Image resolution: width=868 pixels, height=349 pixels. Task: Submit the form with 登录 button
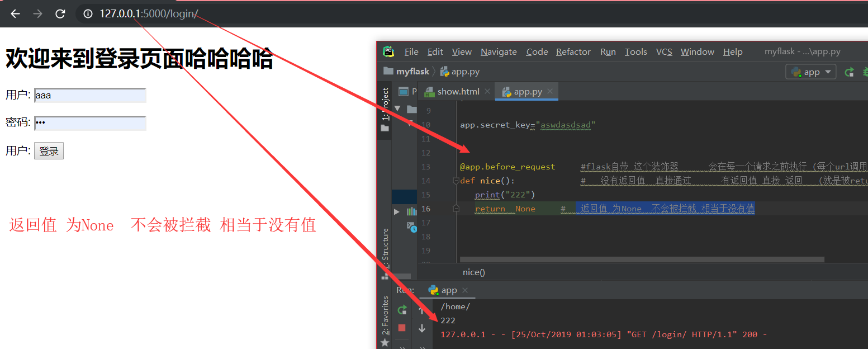pyautogui.click(x=49, y=151)
